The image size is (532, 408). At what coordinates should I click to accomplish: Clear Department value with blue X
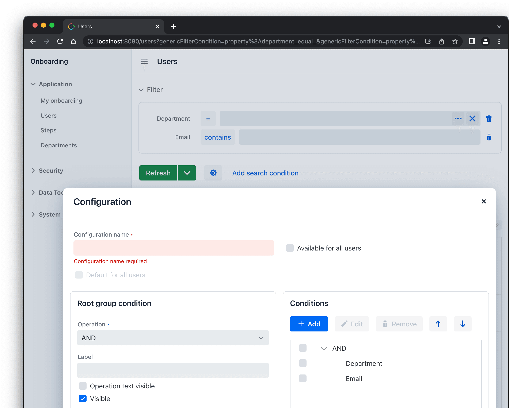tap(472, 118)
